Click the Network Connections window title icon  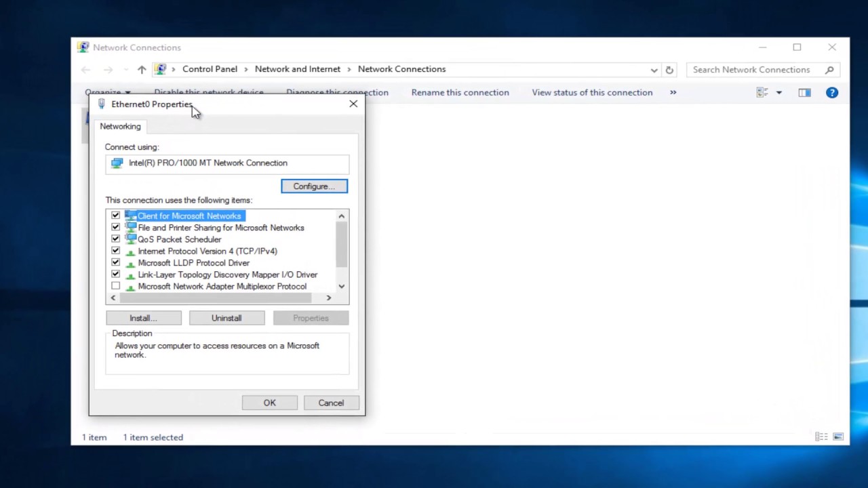(x=83, y=47)
